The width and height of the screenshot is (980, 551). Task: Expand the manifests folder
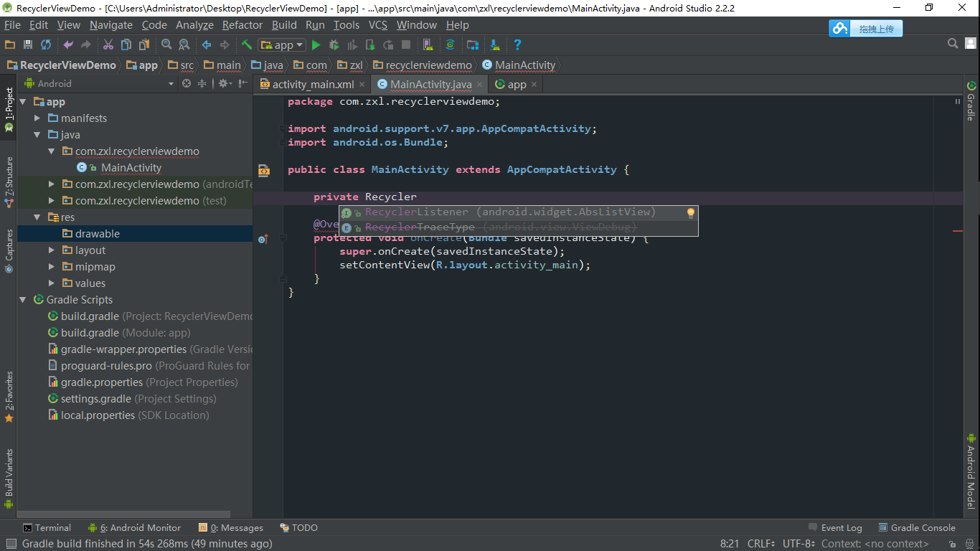click(x=37, y=118)
